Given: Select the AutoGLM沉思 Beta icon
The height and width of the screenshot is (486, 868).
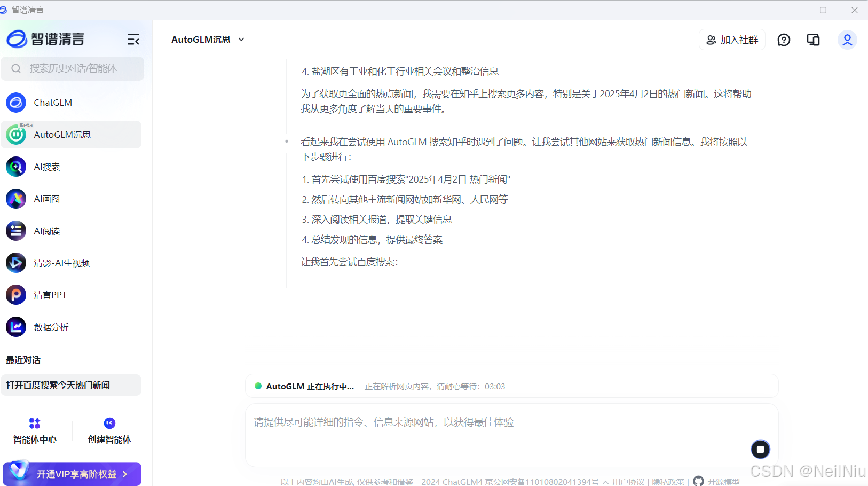Looking at the screenshot, I should point(16,135).
